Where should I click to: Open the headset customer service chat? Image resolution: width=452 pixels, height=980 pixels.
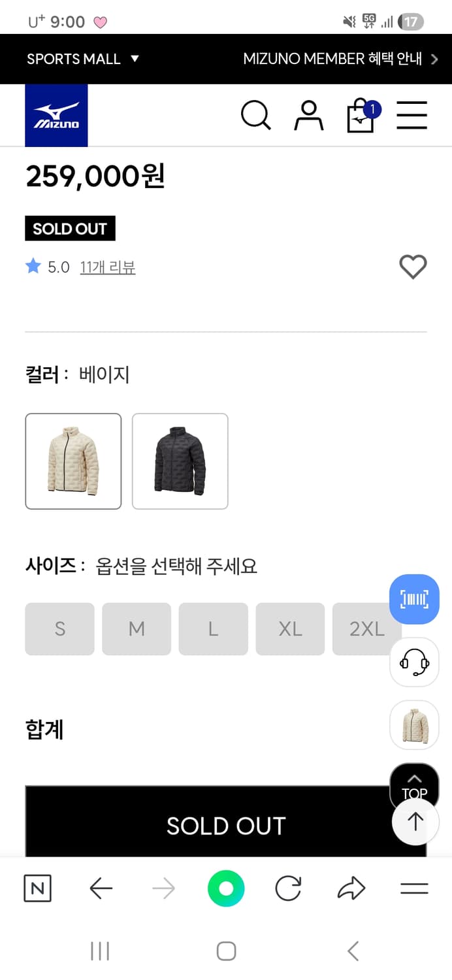pyautogui.click(x=414, y=662)
